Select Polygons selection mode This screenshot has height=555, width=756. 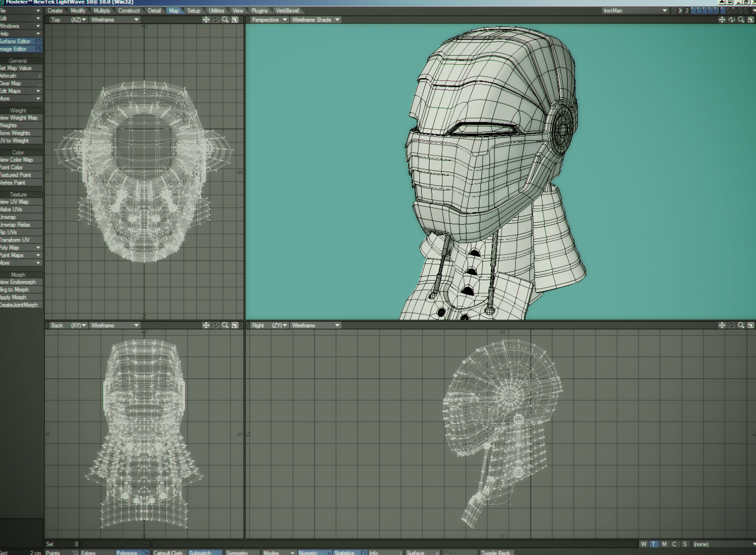(x=128, y=552)
